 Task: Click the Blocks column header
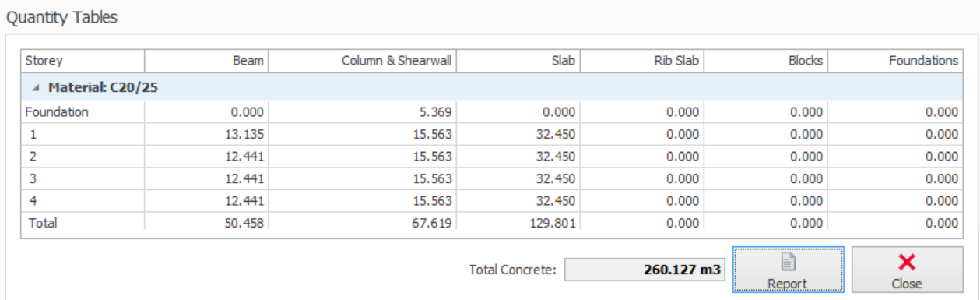(765, 61)
